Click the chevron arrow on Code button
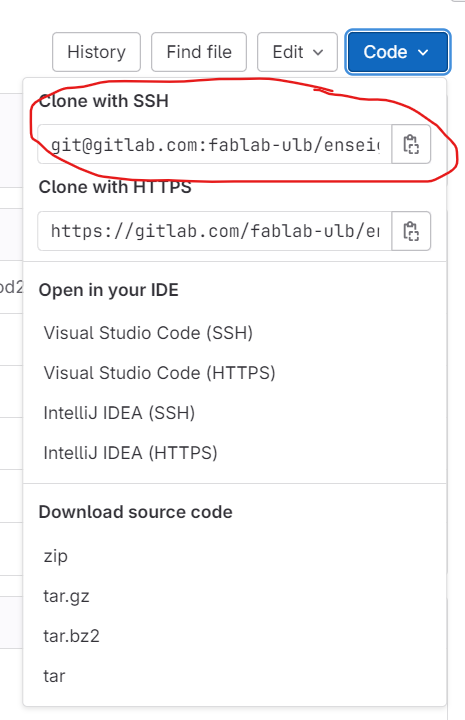The width and height of the screenshot is (465, 720). tap(423, 52)
